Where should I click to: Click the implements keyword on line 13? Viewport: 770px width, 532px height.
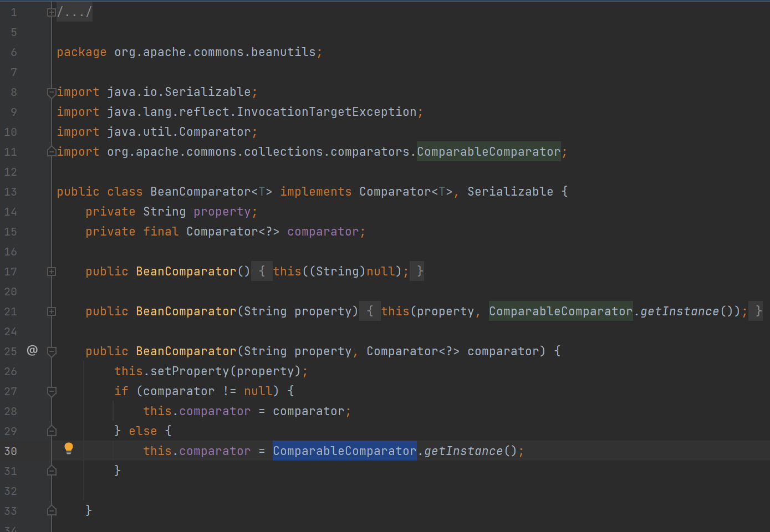coord(315,192)
